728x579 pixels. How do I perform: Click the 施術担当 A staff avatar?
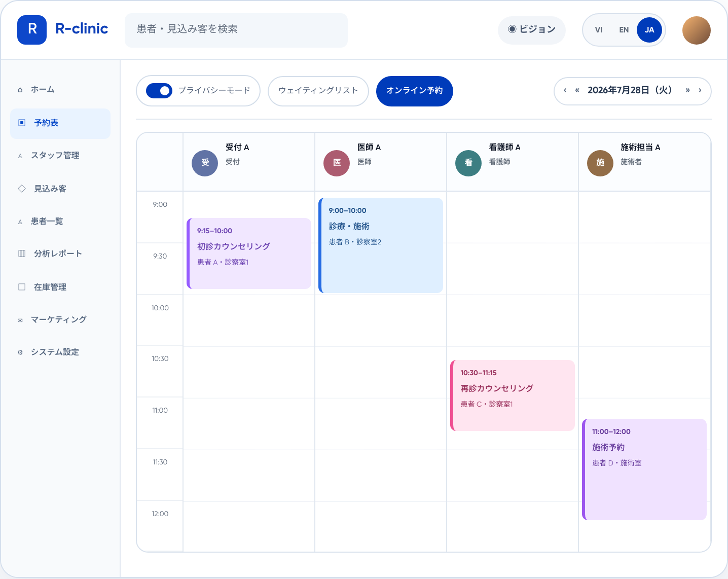(x=600, y=163)
